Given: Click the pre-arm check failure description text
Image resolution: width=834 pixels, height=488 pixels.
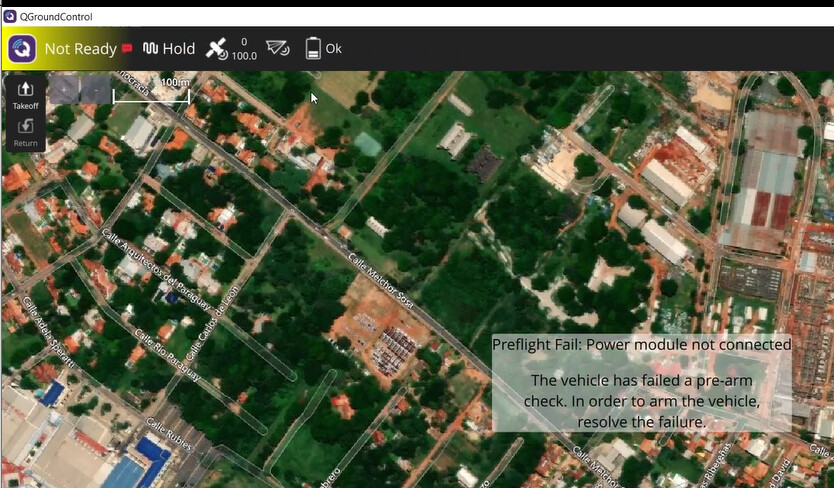Looking at the screenshot, I should [x=641, y=401].
